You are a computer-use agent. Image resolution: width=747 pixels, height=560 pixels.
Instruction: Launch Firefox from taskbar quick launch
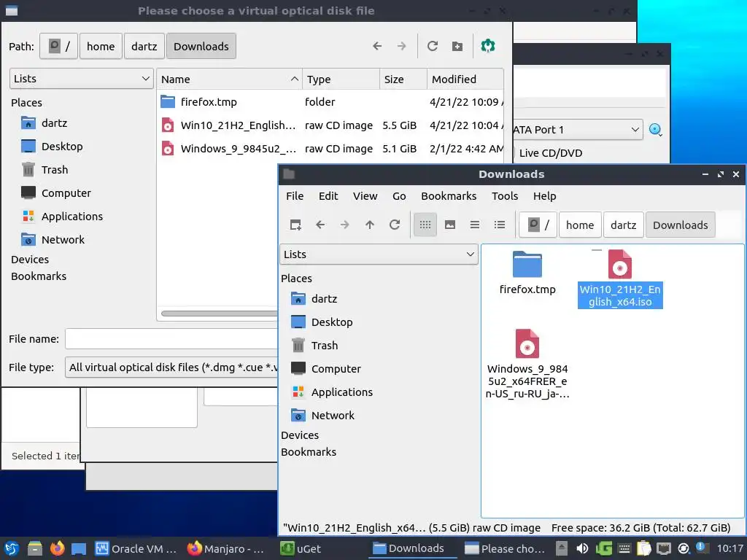coord(57,548)
